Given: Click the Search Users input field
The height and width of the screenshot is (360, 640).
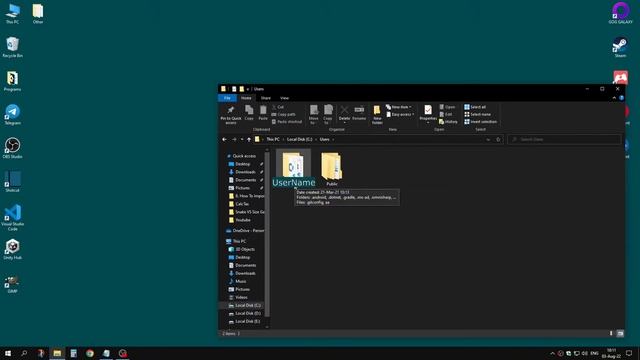Looking at the screenshot, I should coord(564,140).
